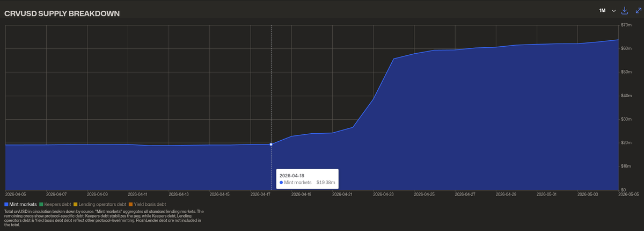Image resolution: width=644 pixels, height=231 pixels.
Task: Select the highlighted 2026-04-18 data point marker
Action: click(271, 144)
